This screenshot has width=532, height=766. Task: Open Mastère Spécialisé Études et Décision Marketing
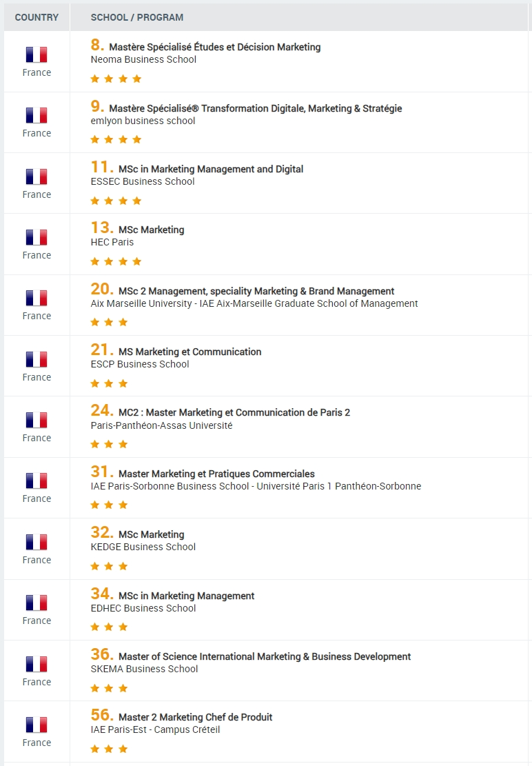click(x=215, y=47)
